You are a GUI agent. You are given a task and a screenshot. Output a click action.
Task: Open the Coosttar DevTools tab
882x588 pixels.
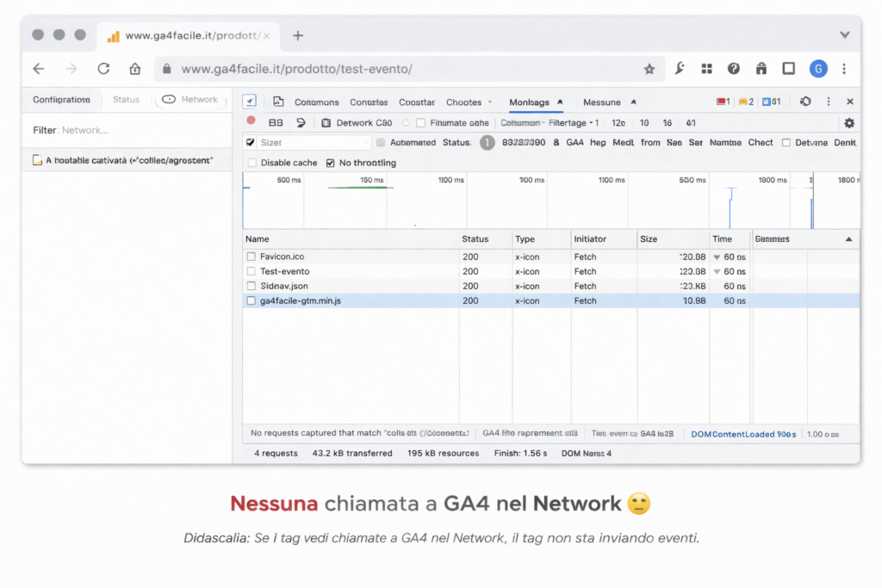pyautogui.click(x=417, y=102)
